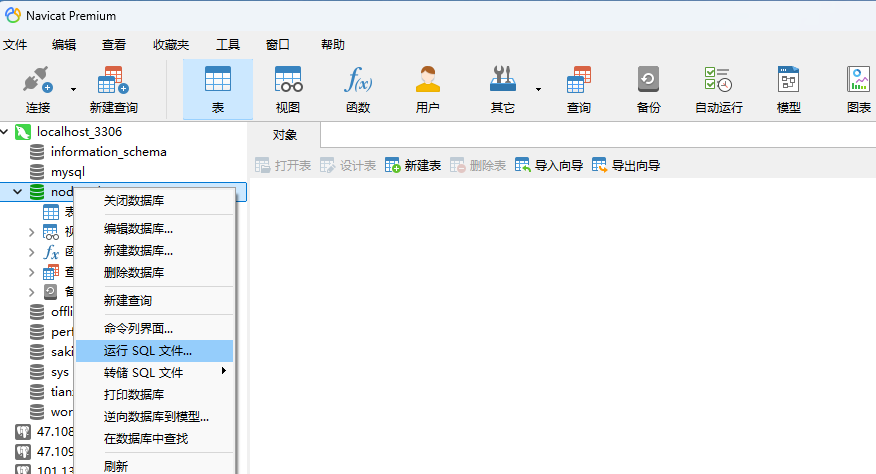
Task: Open the 用户 (User) toolbar icon
Action: click(x=428, y=89)
